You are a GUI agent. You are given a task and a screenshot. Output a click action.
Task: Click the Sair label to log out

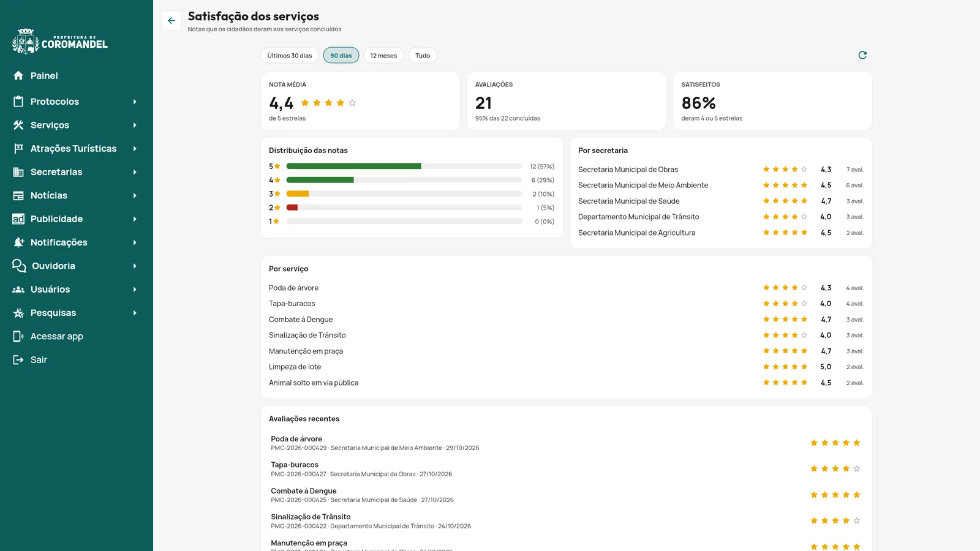click(x=39, y=360)
